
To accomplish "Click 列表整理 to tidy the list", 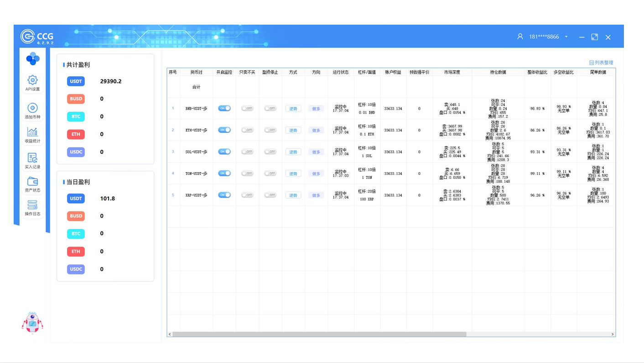I will coord(601,63).
